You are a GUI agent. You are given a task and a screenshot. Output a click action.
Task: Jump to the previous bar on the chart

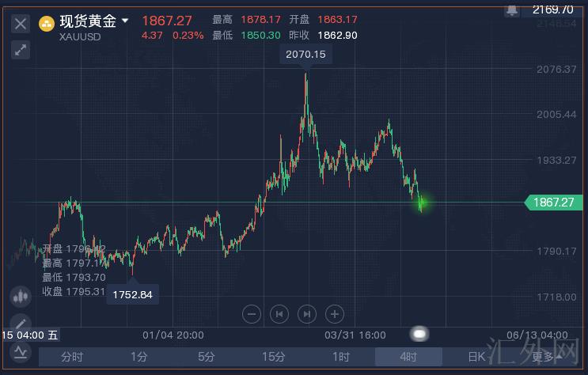point(279,314)
